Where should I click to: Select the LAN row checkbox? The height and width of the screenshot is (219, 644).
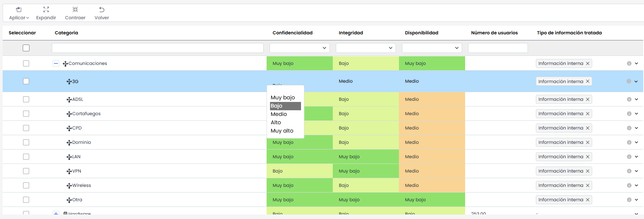point(26,157)
